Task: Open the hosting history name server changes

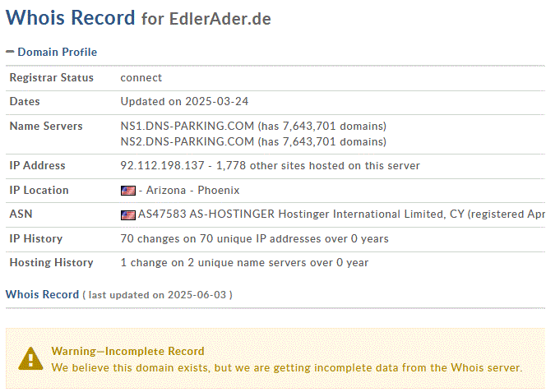Action: coord(244,263)
